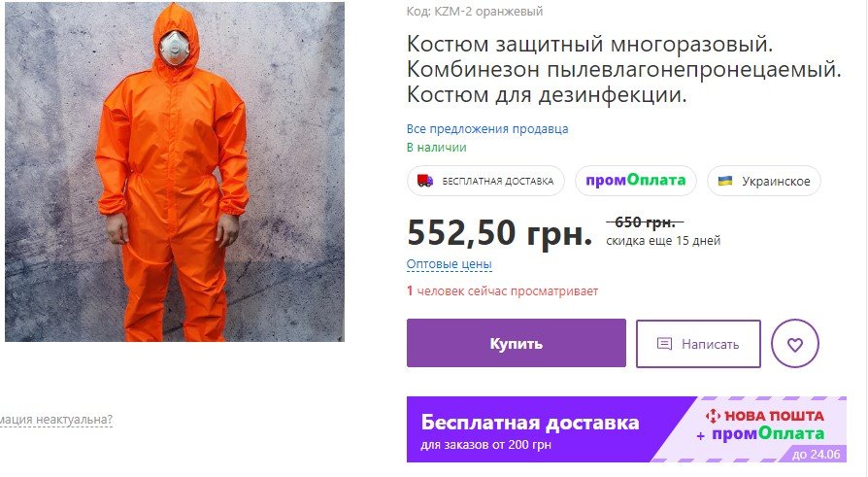The width and height of the screenshot is (868, 477).
Task: Expand Оптовые цены wholesale prices
Action: [449, 264]
